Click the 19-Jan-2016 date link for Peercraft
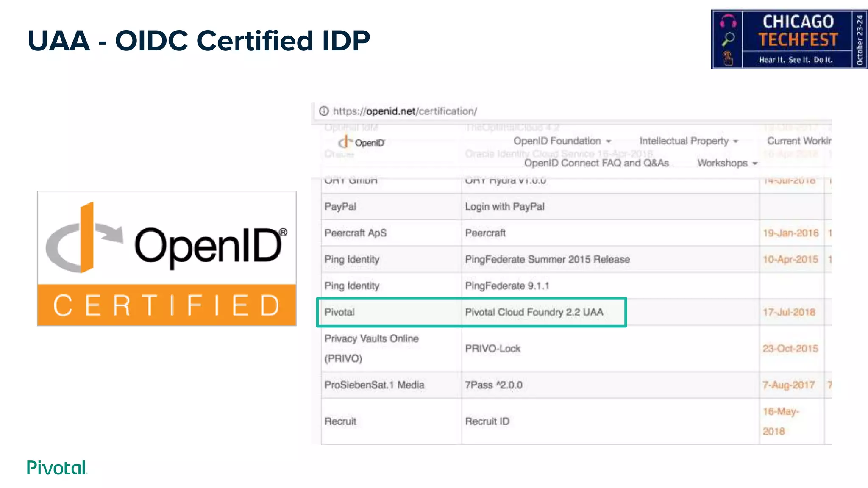The width and height of the screenshot is (868, 488). coord(791,233)
